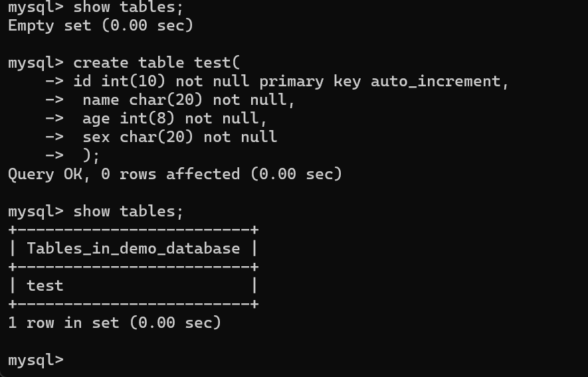Click the word 'name' in the column definition
Screen dimensions: 588x377
101,100
